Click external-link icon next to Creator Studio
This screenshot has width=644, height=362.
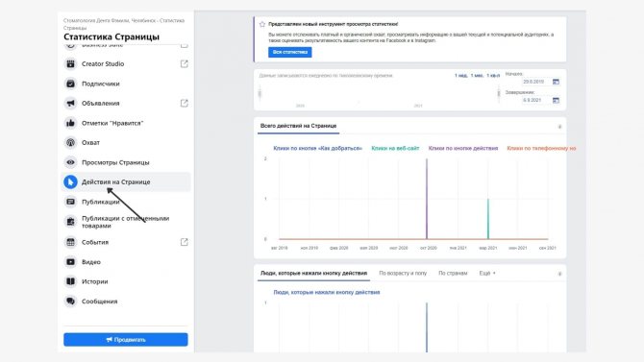click(184, 64)
